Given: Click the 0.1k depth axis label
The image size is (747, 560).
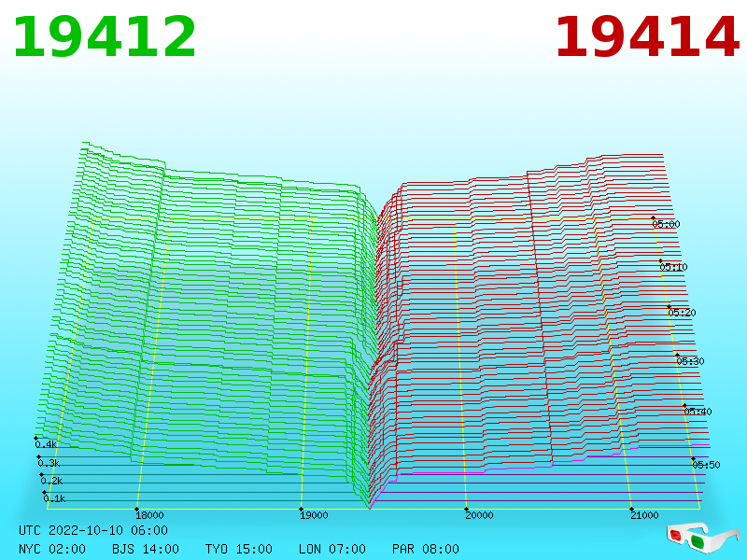Looking at the screenshot, I should click(54, 498).
